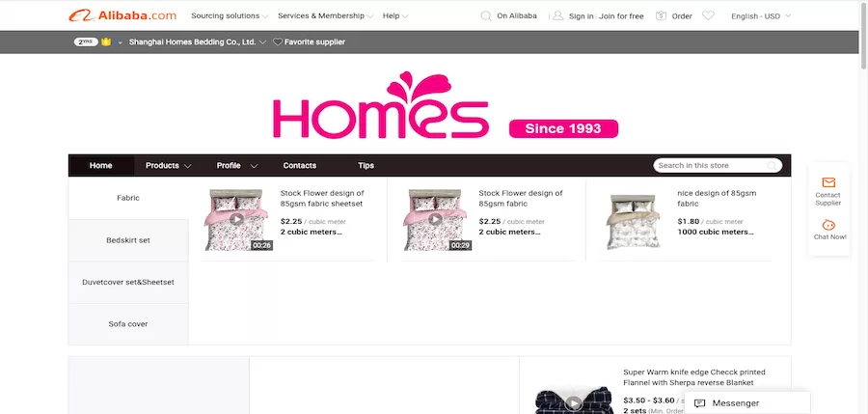
Task: Click the Sign in link
Action: click(582, 16)
